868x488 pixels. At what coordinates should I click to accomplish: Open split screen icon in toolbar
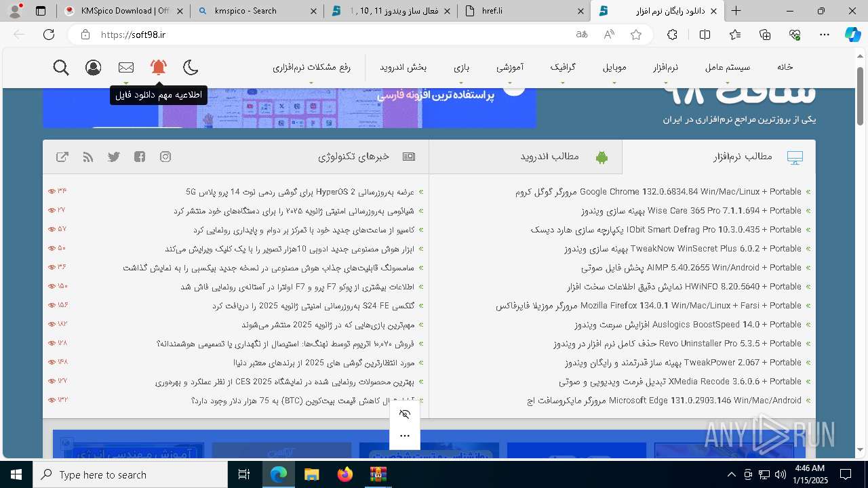pos(705,35)
